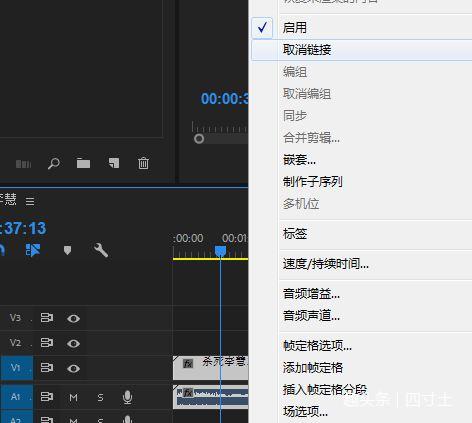Create a new bin with folder icon
This screenshot has height=423, width=472.
click(83, 163)
